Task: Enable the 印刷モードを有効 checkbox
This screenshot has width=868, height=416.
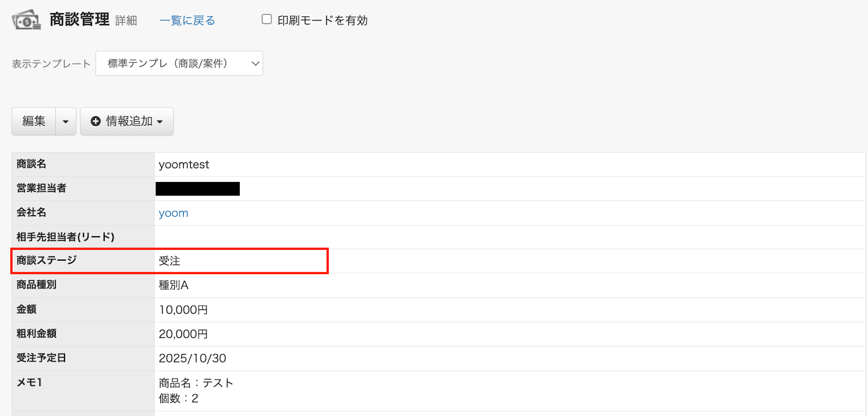Action: pyautogui.click(x=266, y=20)
